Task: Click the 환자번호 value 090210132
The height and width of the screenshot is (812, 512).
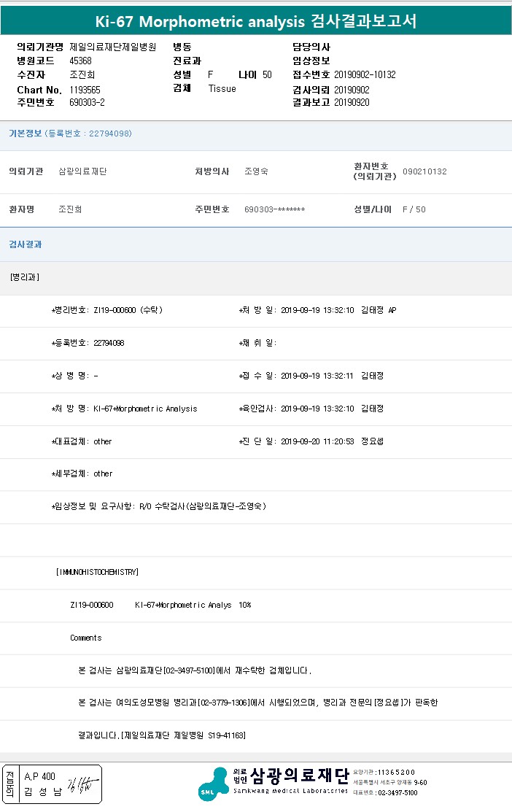Action: pyautogui.click(x=424, y=171)
